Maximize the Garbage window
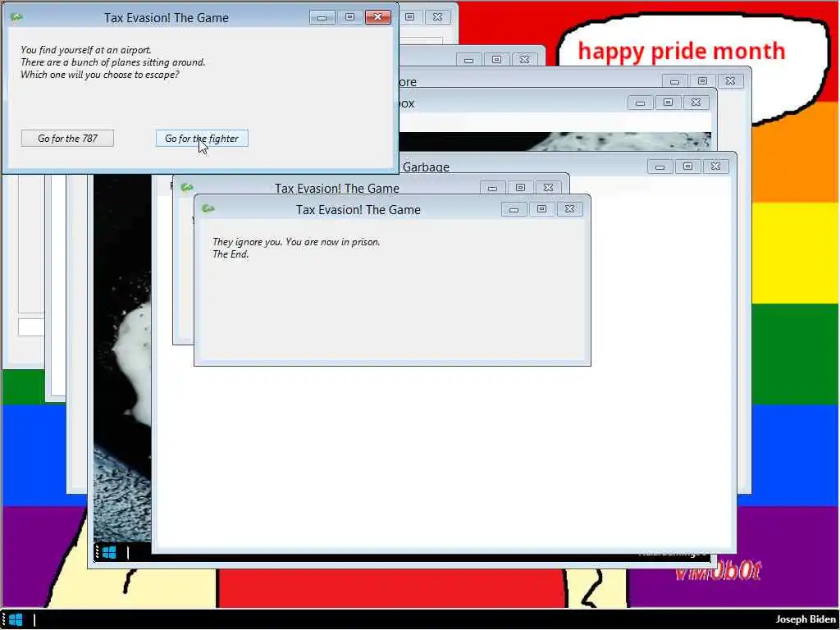Screen dimensions: 840x630 pos(687,167)
